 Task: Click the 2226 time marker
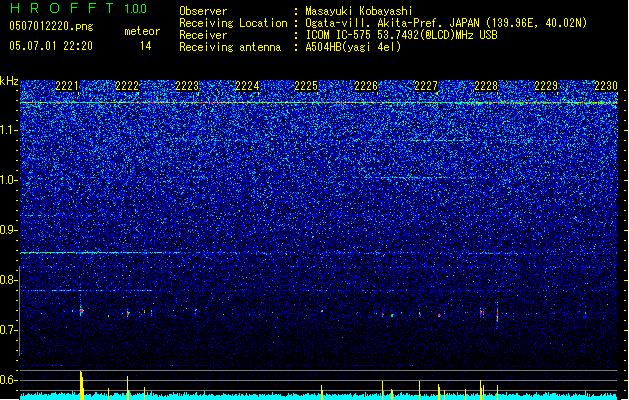(366, 86)
